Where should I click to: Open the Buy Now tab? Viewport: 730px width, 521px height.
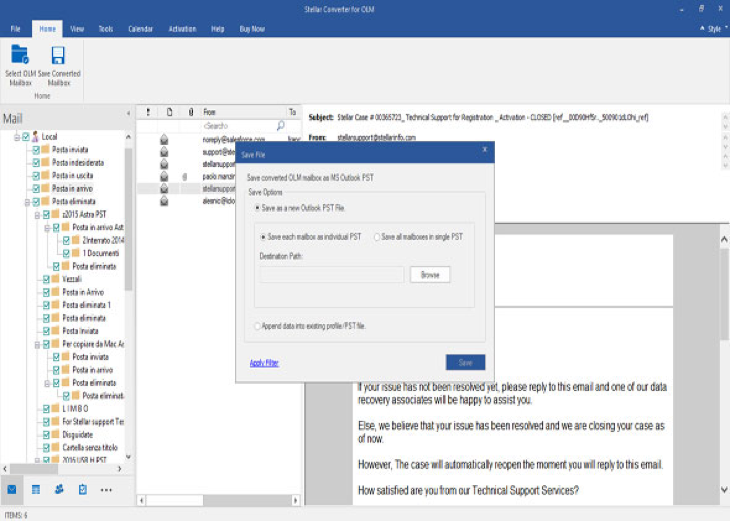point(252,29)
